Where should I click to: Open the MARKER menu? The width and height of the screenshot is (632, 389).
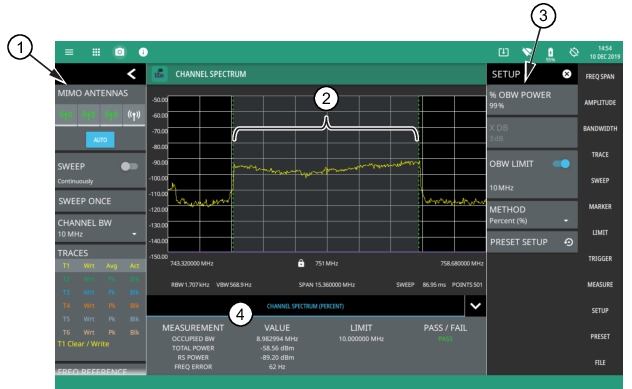click(600, 206)
